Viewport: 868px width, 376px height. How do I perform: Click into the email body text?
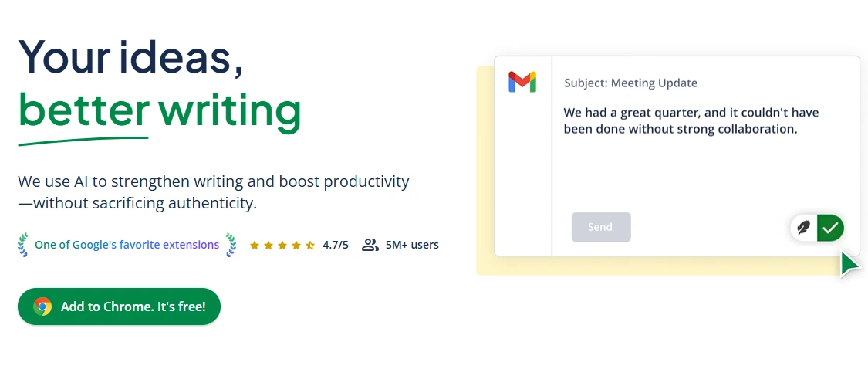coord(691,121)
